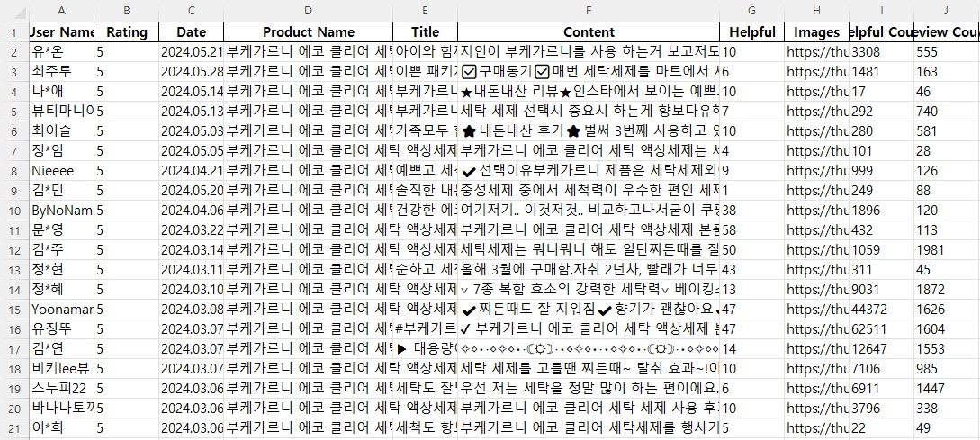Select the 'Product Name' header cell
This screenshot has width=980, height=440.
click(x=308, y=32)
